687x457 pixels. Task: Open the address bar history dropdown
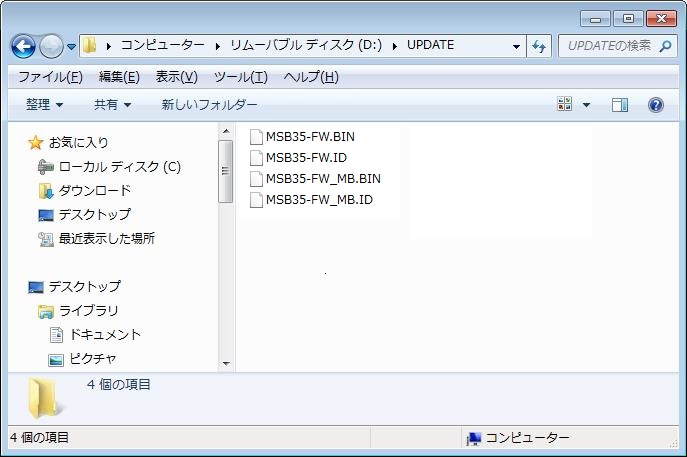516,46
